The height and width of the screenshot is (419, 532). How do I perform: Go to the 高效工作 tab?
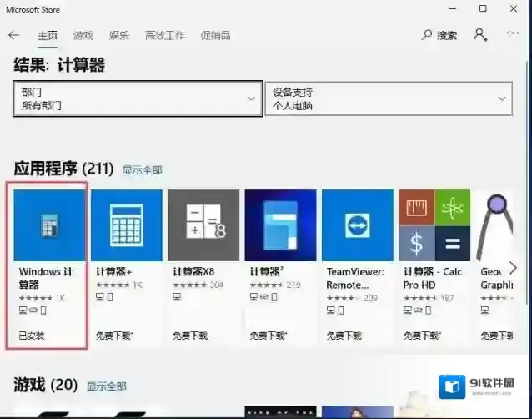pyautogui.click(x=164, y=36)
